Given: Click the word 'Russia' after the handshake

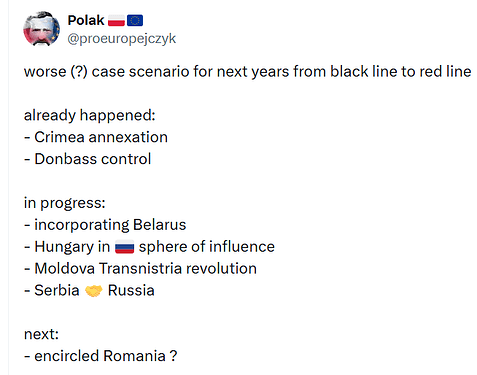Looking at the screenshot, I should [131, 290].
